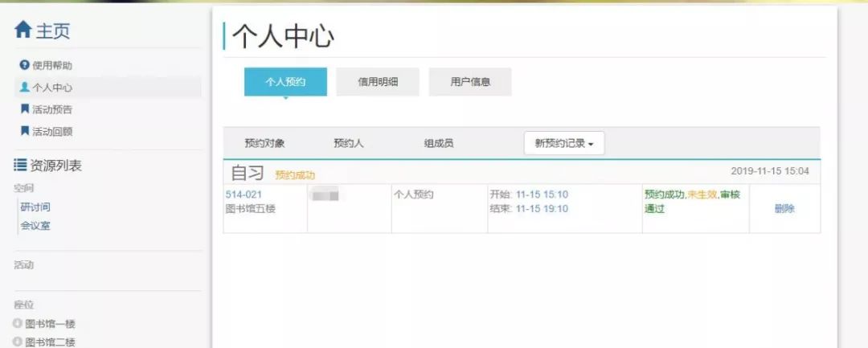Click the 活动 category label

24,265
